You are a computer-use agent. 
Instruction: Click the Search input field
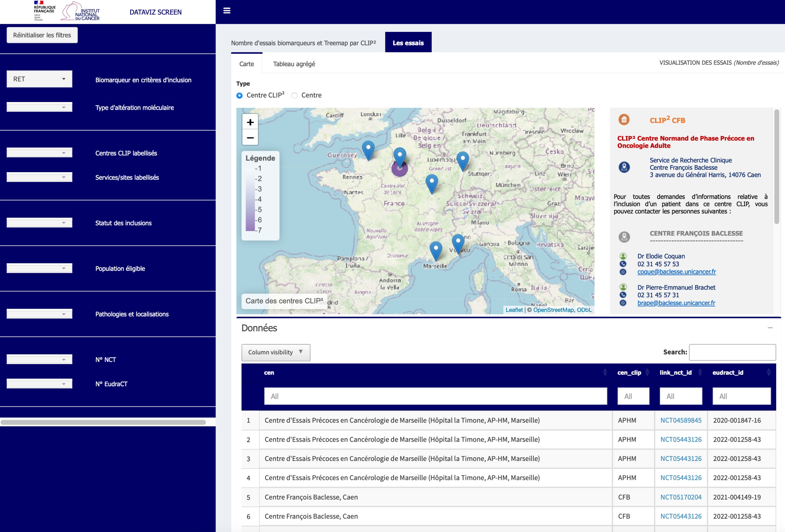[x=732, y=352]
